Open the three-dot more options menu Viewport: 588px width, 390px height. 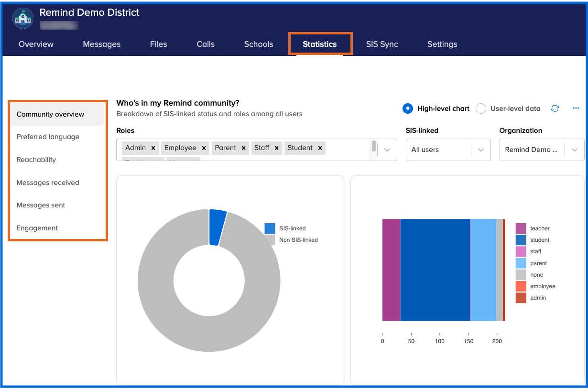tap(576, 108)
